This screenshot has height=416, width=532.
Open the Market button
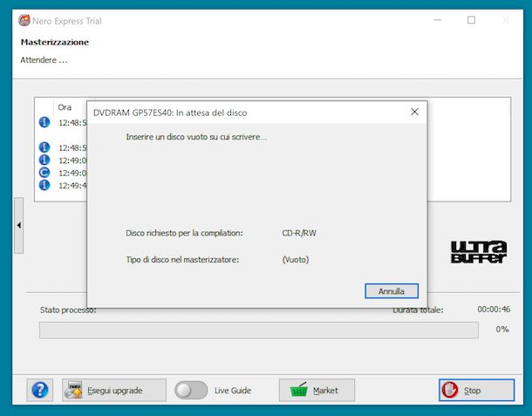[x=317, y=390]
